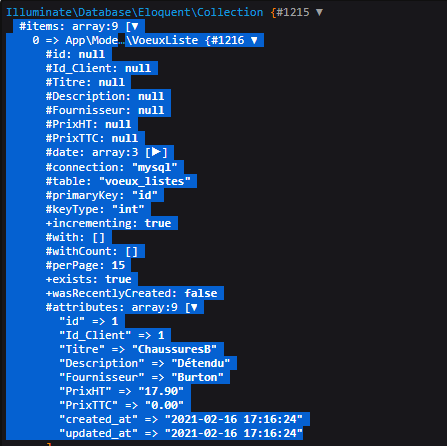This screenshot has width=447, height=446.
Task: Click the "Description" => "Détendu" entry
Action: click(145, 363)
